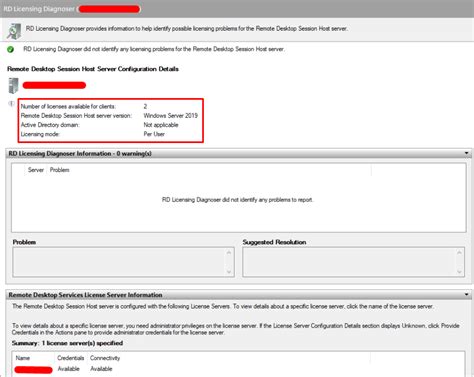Screen dimensions: 474x377
Task: Click the small info icon beside license details
Action: [x=11, y=104]
